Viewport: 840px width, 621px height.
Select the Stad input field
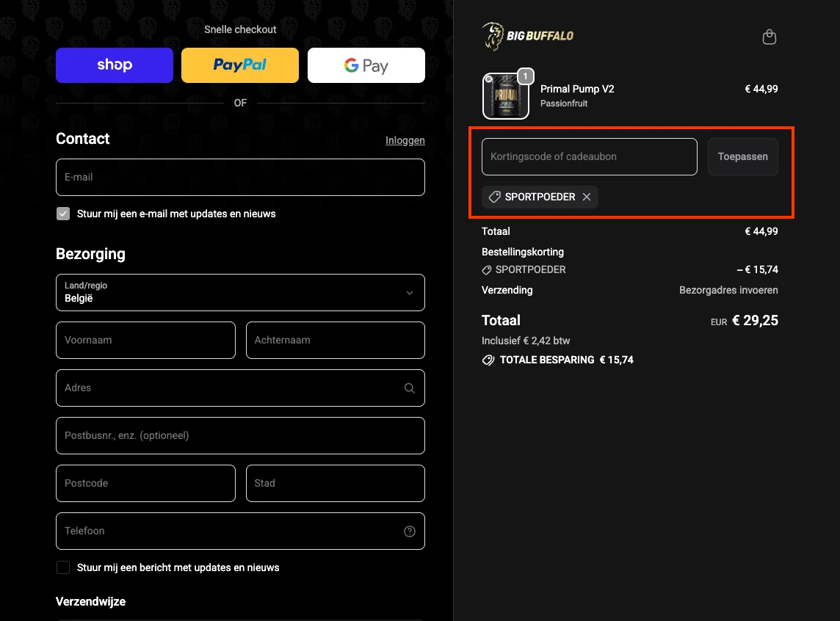tap(335, 483)
